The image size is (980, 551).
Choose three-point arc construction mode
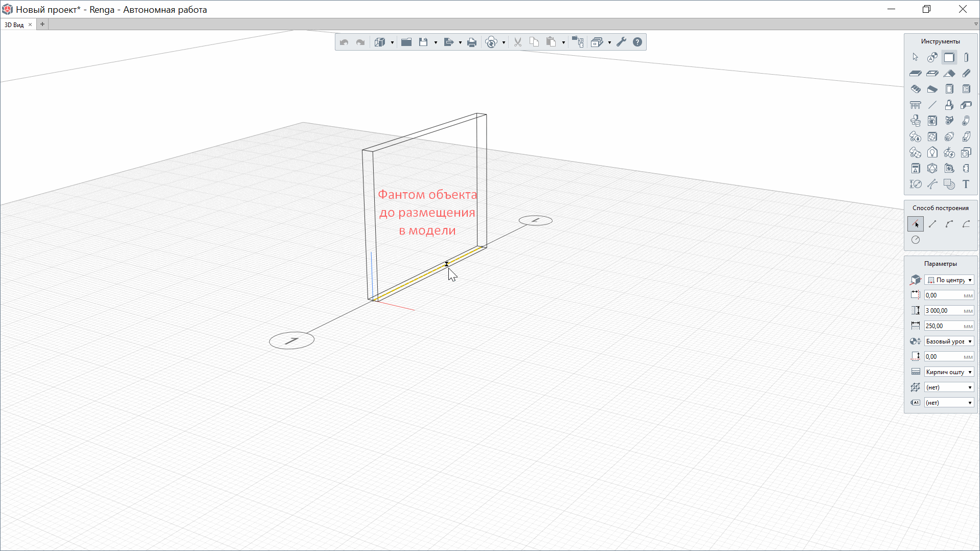(x=949, y=224)
